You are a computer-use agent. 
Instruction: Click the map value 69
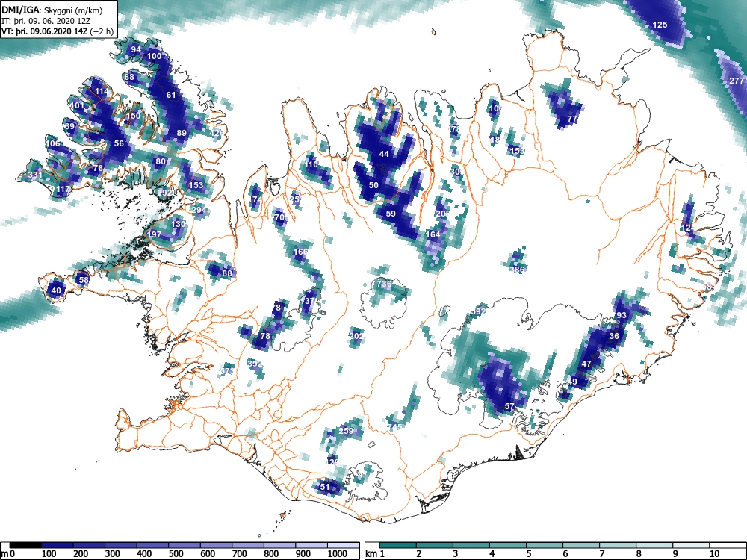pyautogui.click(x=70, y=126)
